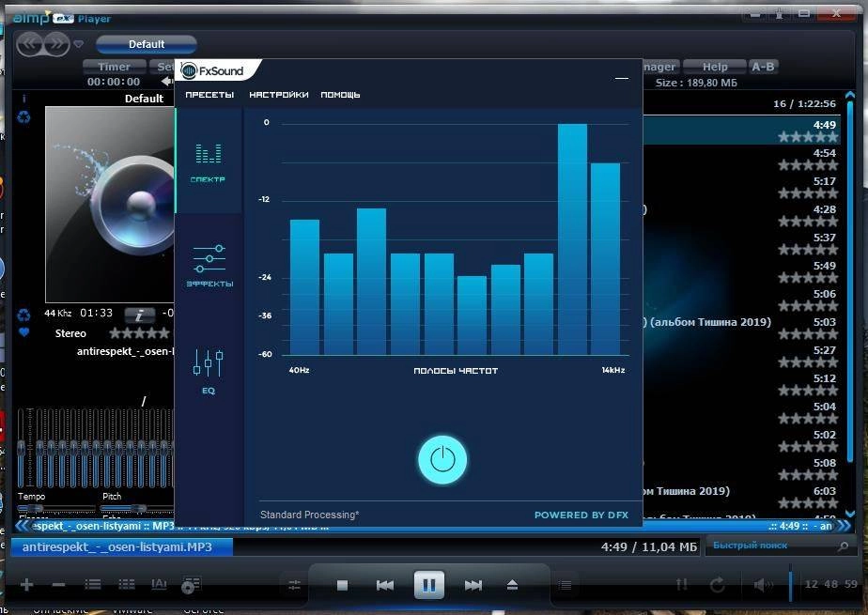Open the Помощь menu in FxSound
Viewport: 868px width, 615px height.
pyautogui.click(x=340, y=95)
